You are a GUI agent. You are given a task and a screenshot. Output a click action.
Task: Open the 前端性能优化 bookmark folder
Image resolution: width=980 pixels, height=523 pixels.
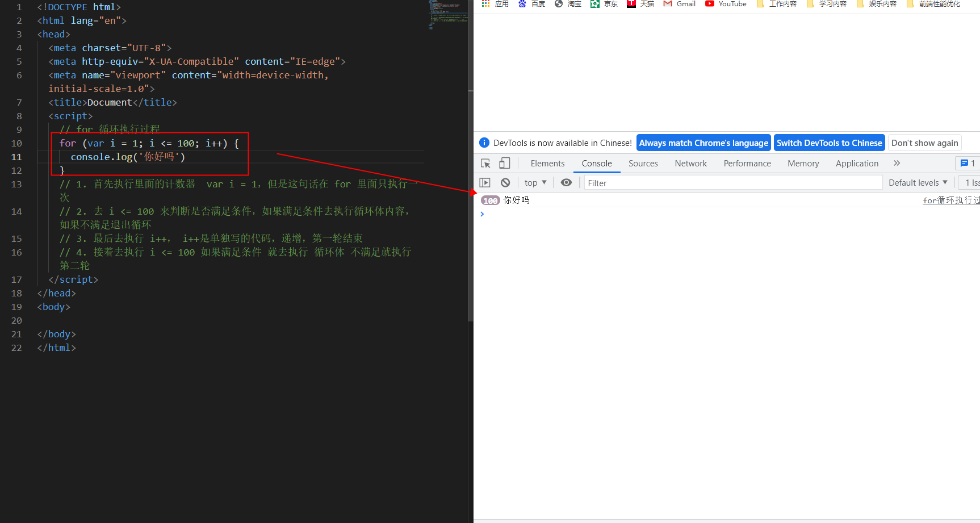[933, 3]
